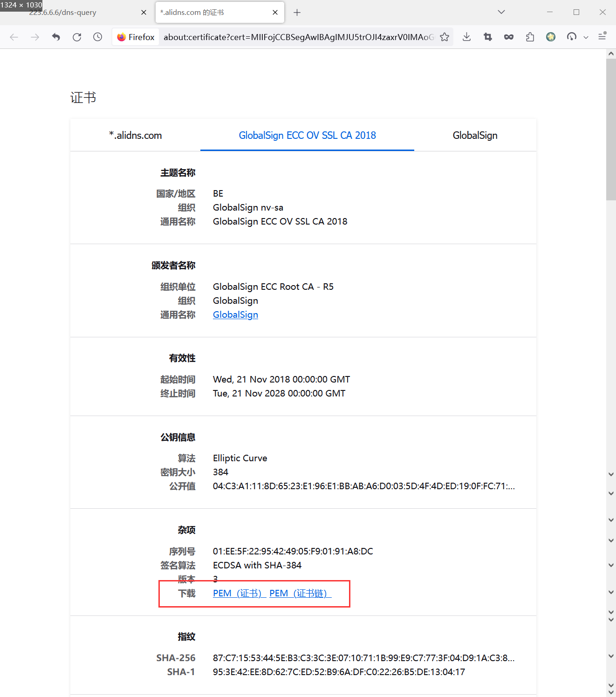616x697 pixels.
Task: Open a new tab with plus button
Action: 297,13
